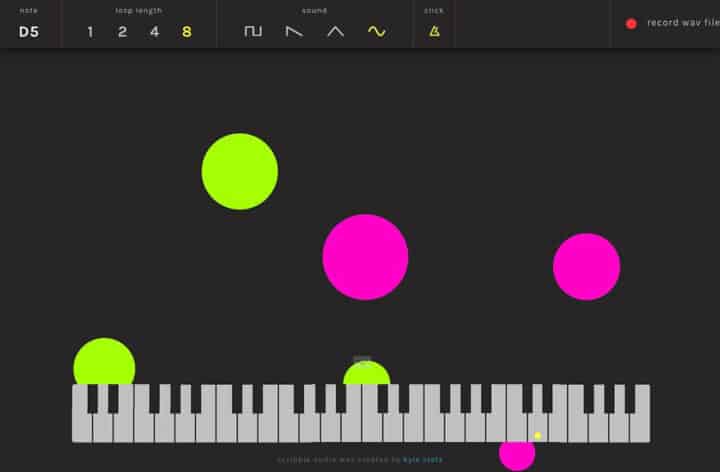
Task: Click the green circle above keyboard's left end
Action: coord(104,362)
